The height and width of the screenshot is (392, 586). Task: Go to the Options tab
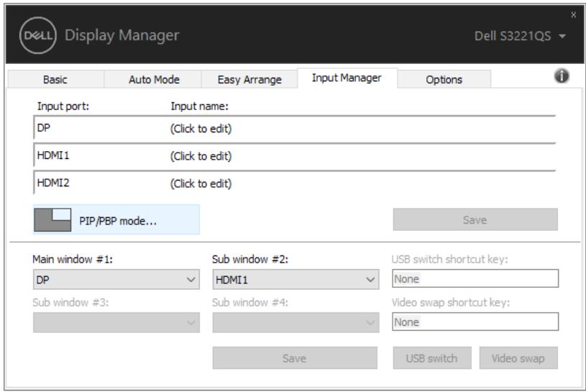point(444,79)
